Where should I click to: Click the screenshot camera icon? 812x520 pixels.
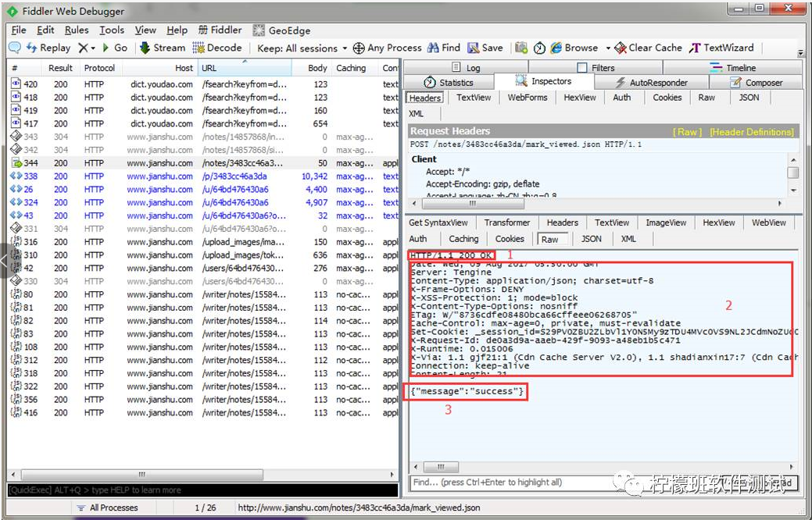coord(521,48)
